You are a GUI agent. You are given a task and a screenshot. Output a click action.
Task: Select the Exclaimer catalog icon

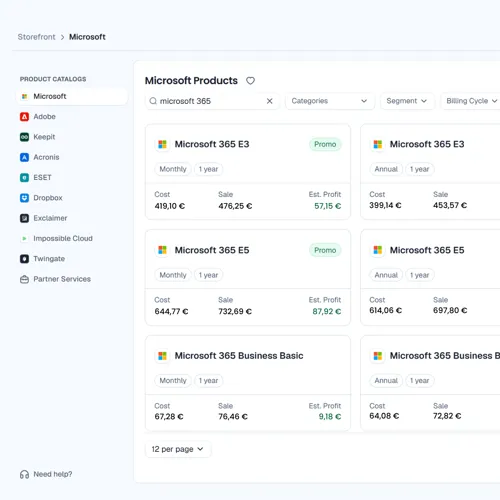pyautogui.click(x=24, y=218)
